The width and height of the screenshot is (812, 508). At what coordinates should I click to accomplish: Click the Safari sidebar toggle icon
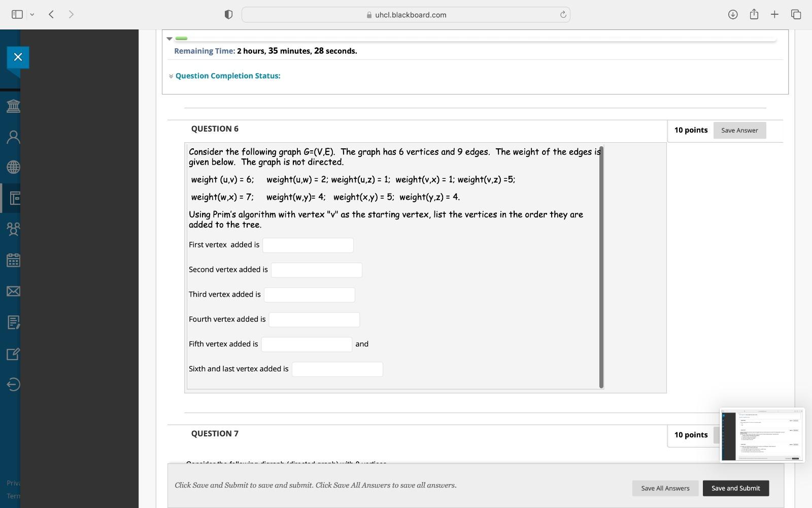click(17, 15)
